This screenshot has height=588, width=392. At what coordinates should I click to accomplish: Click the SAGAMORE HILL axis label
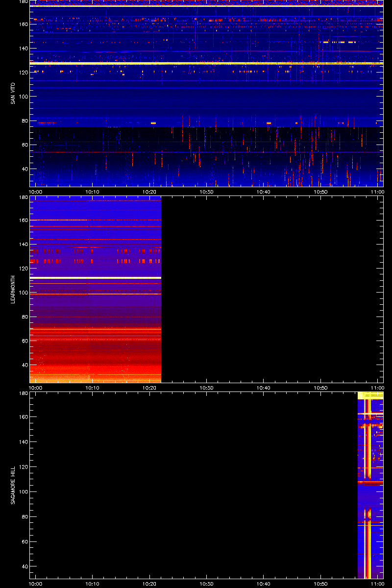(12, 485)
